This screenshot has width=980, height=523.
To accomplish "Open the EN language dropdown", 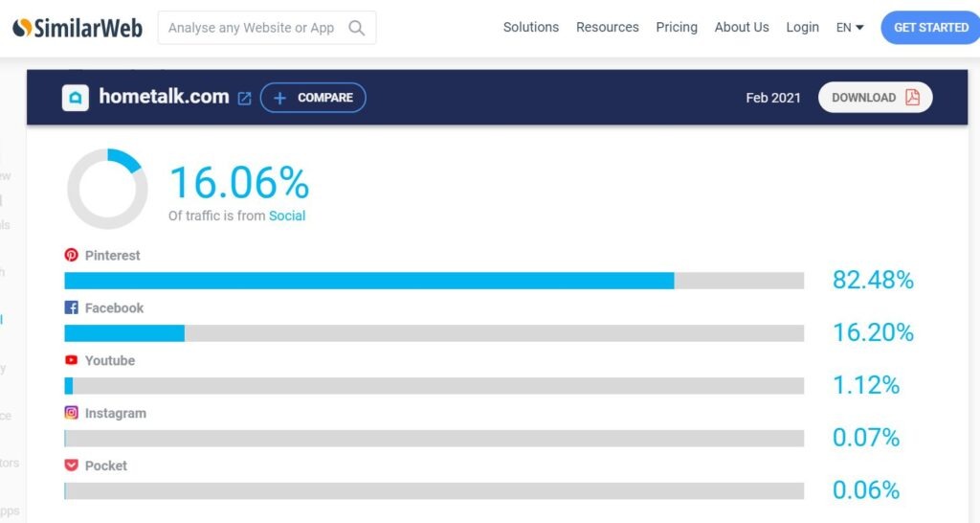I will point(850,28).
